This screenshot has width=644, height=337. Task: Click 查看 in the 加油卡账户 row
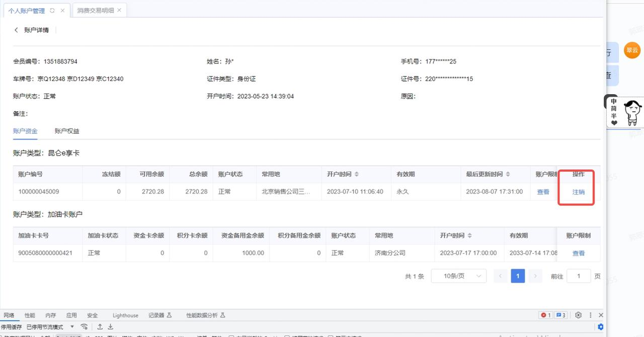click(578, 253)
